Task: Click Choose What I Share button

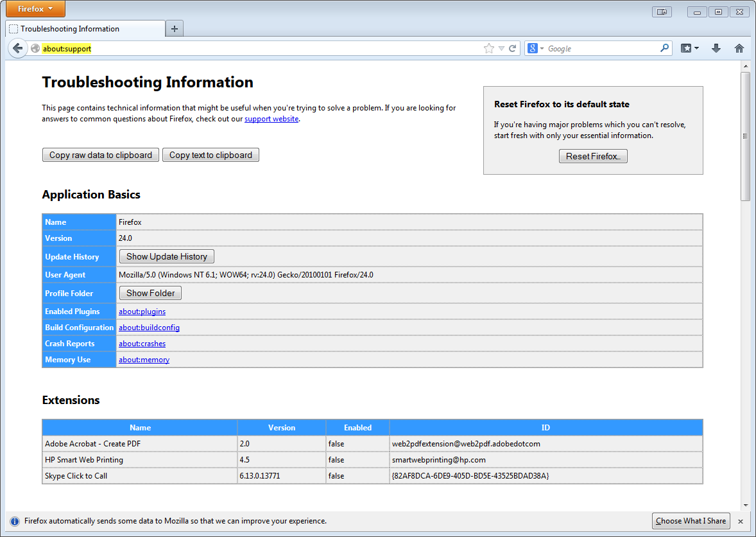Action: (x=691, y=521)
